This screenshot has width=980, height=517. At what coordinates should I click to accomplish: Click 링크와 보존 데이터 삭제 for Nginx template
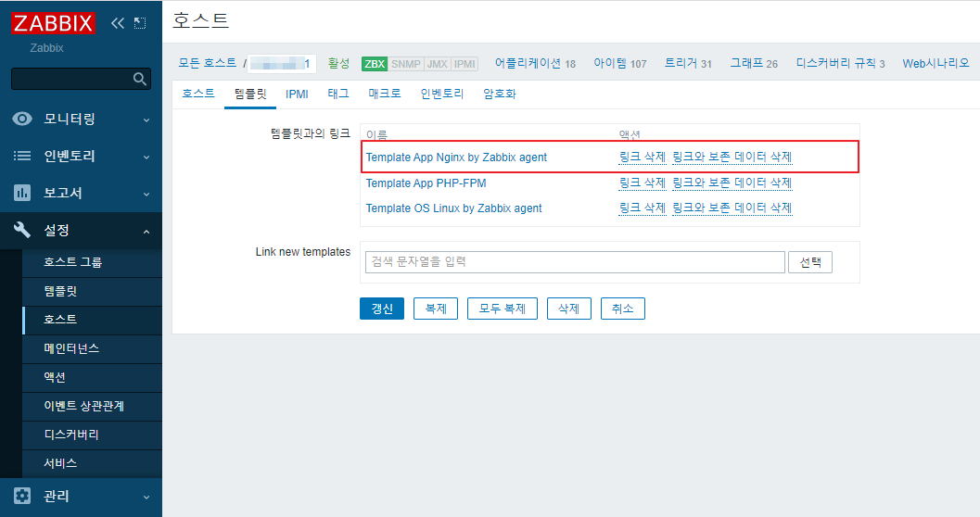tap(732, 157)
